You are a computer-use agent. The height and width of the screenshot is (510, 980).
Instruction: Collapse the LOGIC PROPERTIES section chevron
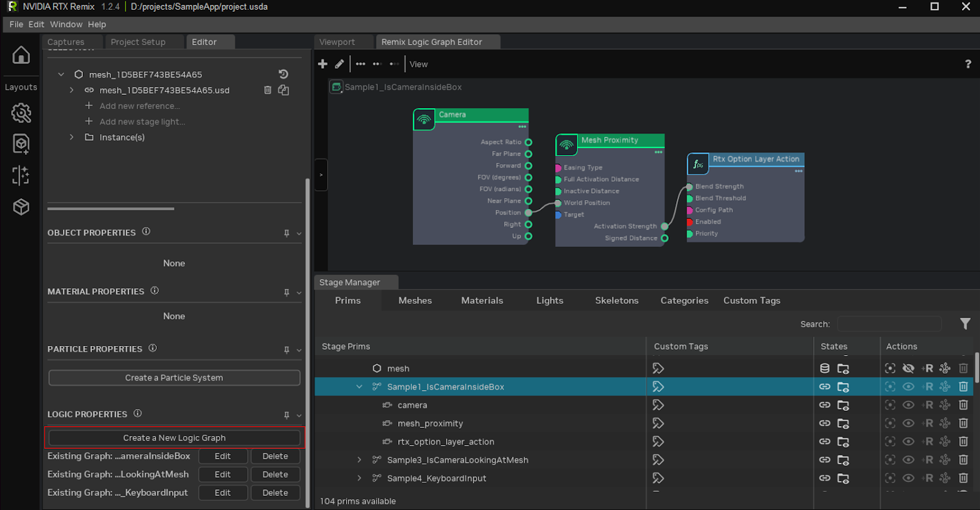pos(299,415)
